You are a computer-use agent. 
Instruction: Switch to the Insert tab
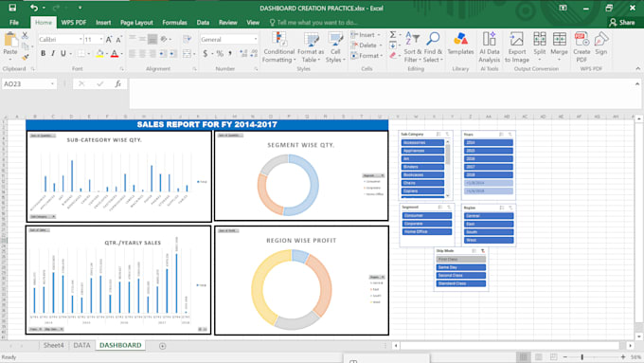click(x=103, y=22)
